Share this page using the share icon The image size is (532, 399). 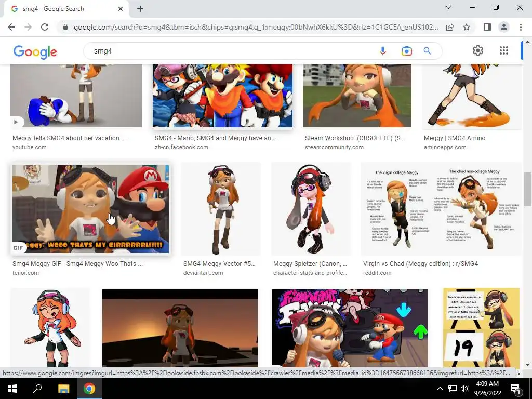pyautogui.click(x=450, y=27)
